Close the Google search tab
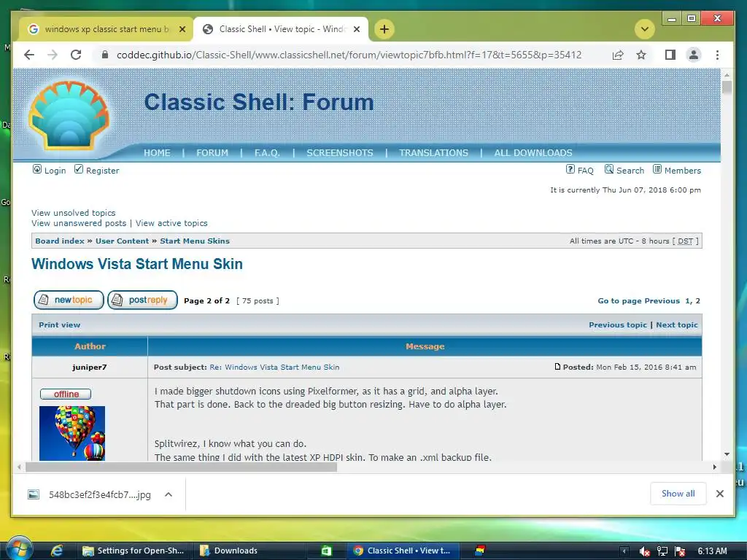The image size is (747, 560). pyautogui.click(x=182, y=29)
